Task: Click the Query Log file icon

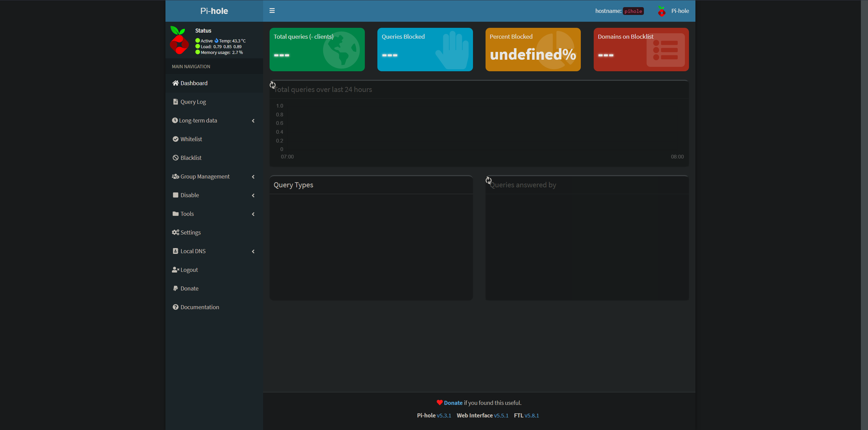Action: point(175,102)
